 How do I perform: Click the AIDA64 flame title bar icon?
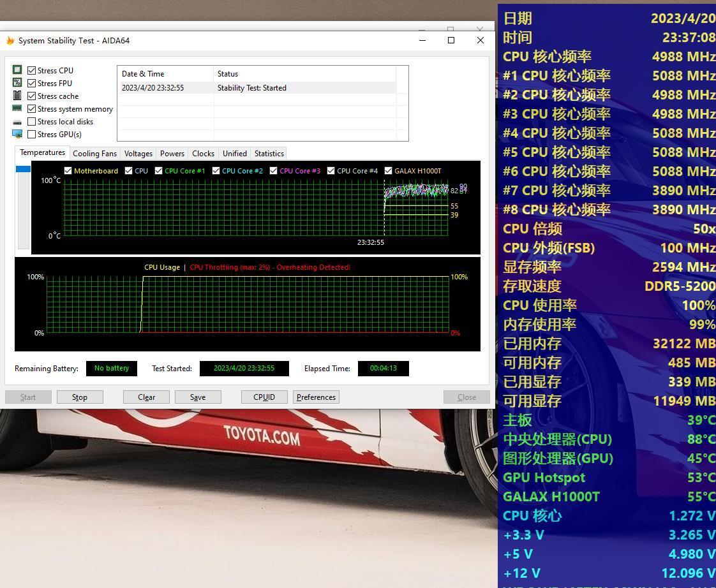coord(10,41)
